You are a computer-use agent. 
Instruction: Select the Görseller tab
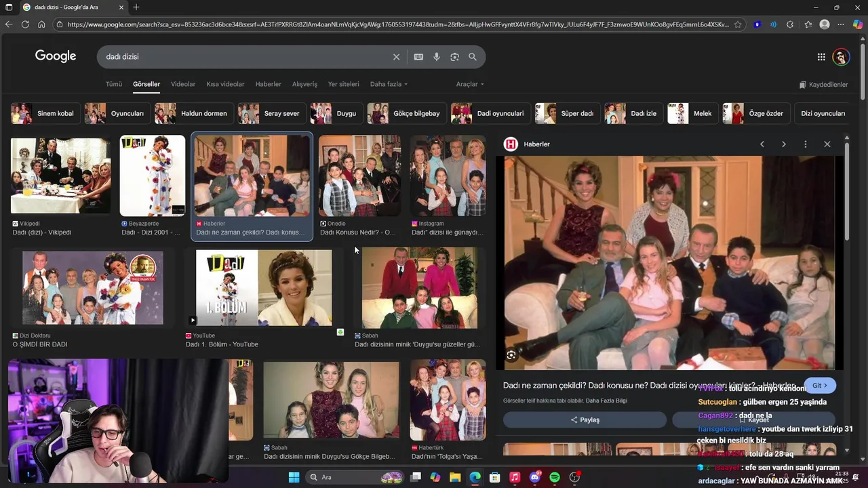click(x=146, y=84)
